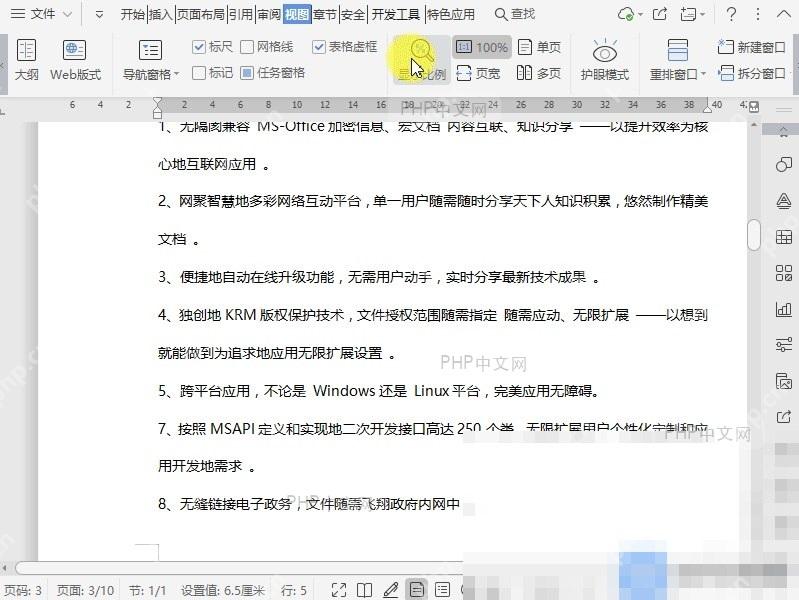Screen dimensions: 799x600
Task: Show 多页 multiple pages view
Action: point(539,73)
